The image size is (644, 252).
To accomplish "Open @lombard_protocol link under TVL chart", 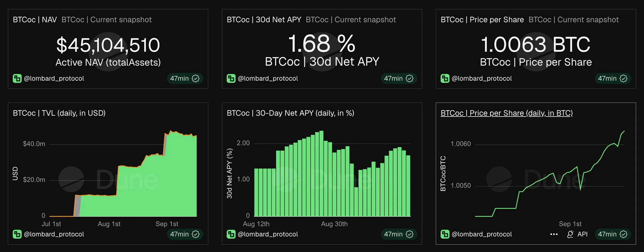I will pyautogui.click(x=54, y=234).
